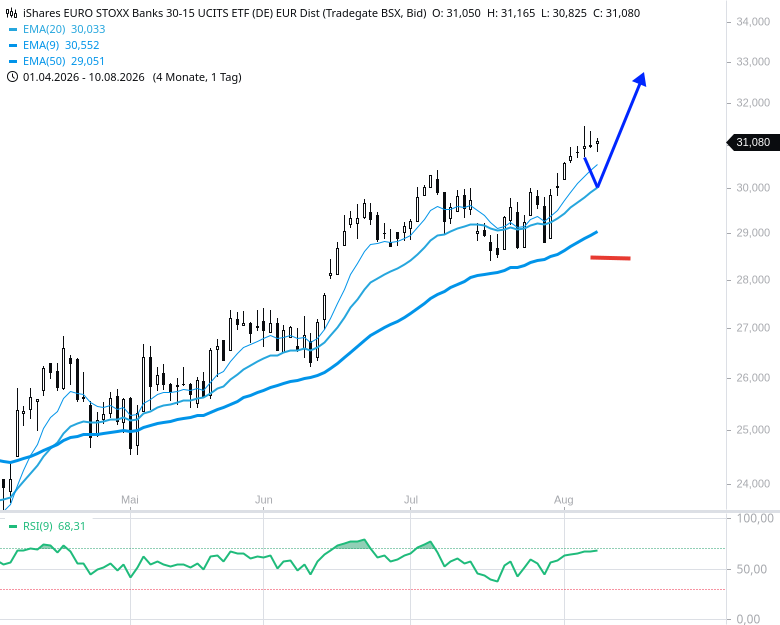Click the 34,000 price axis label
The image size is (780, 625).
coord(753,22)
